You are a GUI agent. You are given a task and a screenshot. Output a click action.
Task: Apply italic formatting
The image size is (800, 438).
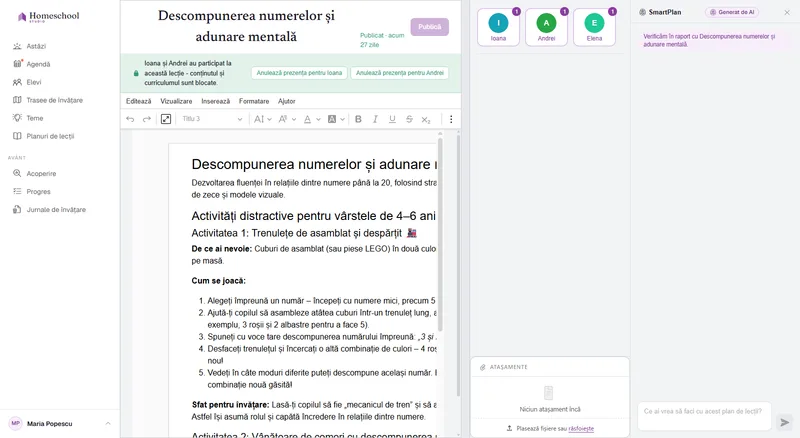tap(375, 119)
